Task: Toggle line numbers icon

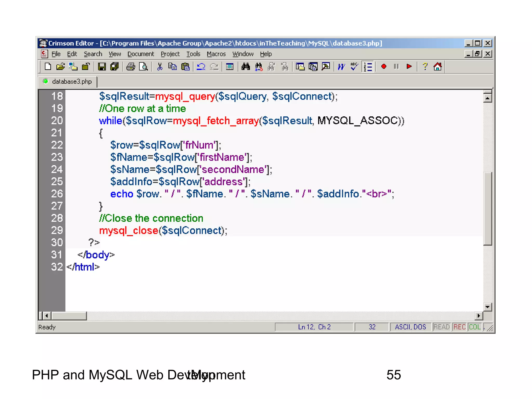Action: [368, 67]
